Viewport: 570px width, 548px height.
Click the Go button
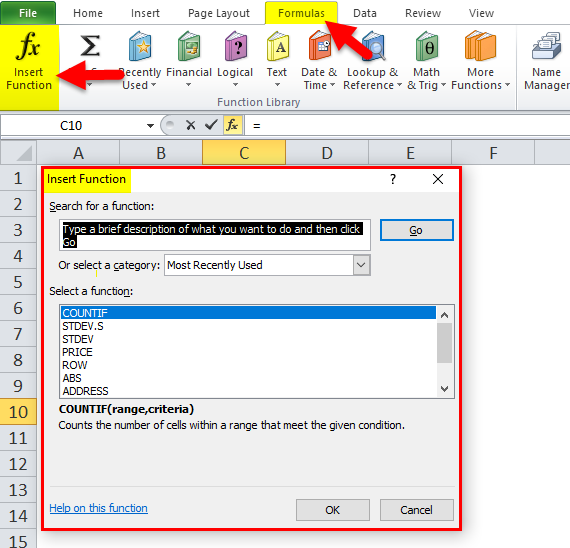tap(417, 230)
